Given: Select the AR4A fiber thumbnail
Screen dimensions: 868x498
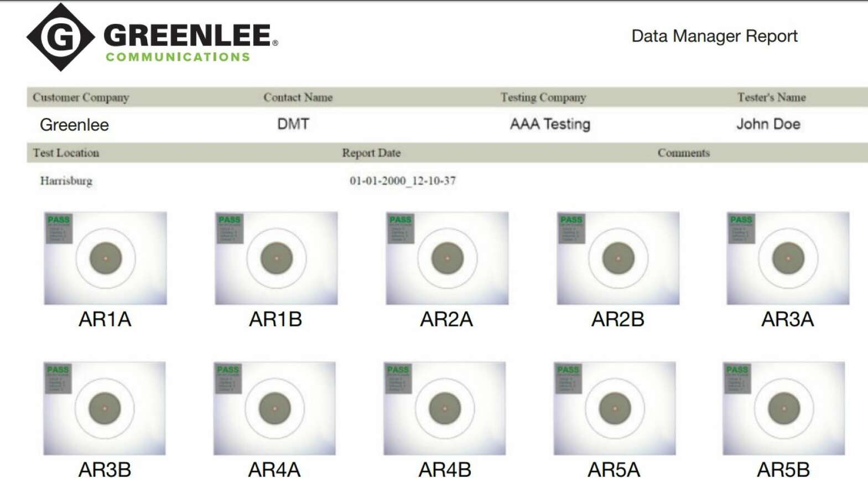Looking at the screenshot, I should pos(274,408).
